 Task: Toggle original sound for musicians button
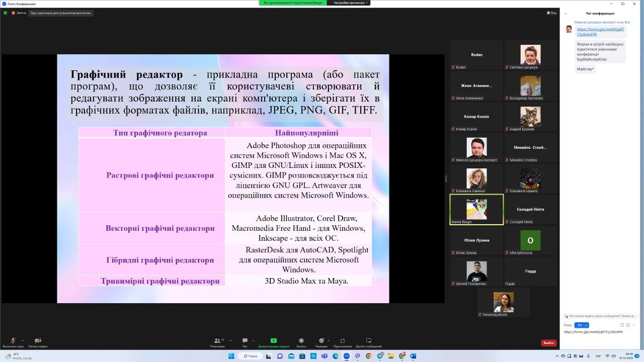tap(61, 13)
